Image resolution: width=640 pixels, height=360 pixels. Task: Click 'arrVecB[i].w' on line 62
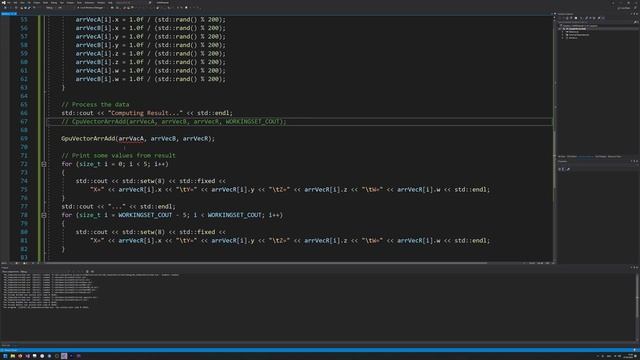pyautogui.click(x=97, y=79)
